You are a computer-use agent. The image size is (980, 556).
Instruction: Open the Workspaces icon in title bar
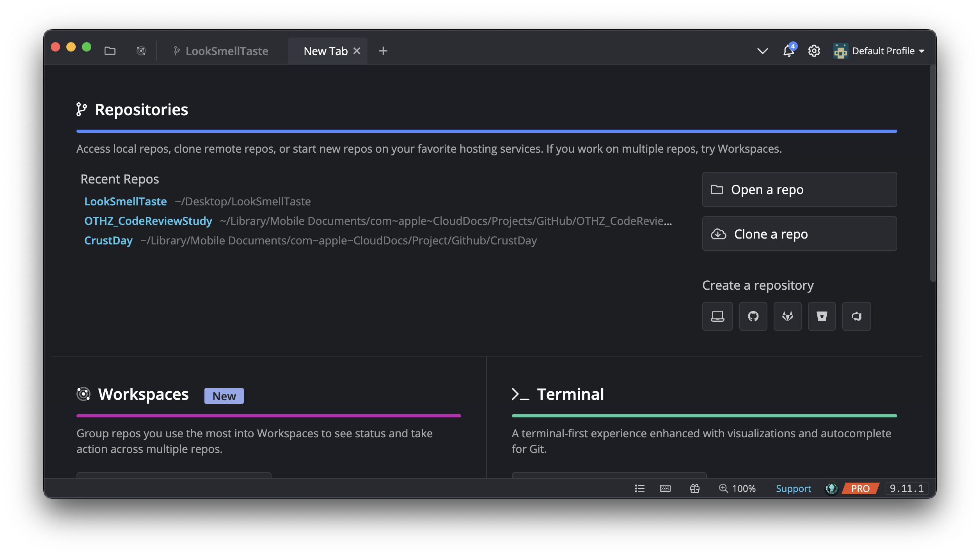coord(141,51)
